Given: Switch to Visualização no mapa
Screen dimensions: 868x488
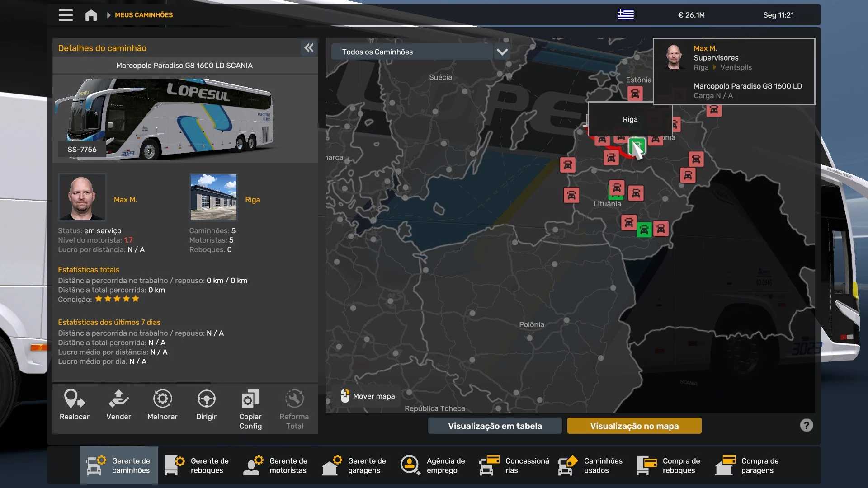Looking at the screenshot, I should [634, 426].
